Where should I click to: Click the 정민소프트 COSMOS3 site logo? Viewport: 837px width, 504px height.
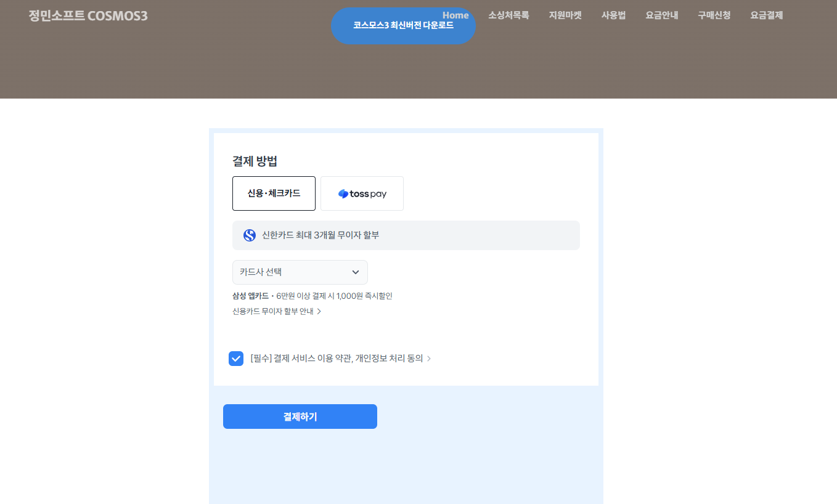[88, 15]
